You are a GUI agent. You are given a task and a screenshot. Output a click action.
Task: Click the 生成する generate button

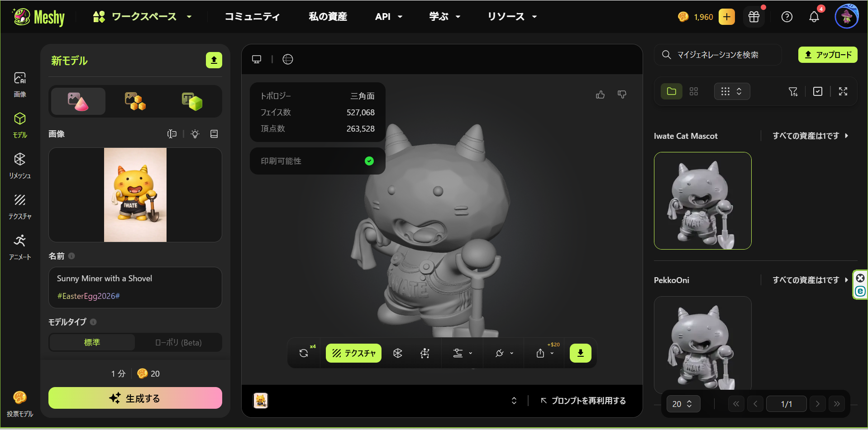click(x=135, y=398)
